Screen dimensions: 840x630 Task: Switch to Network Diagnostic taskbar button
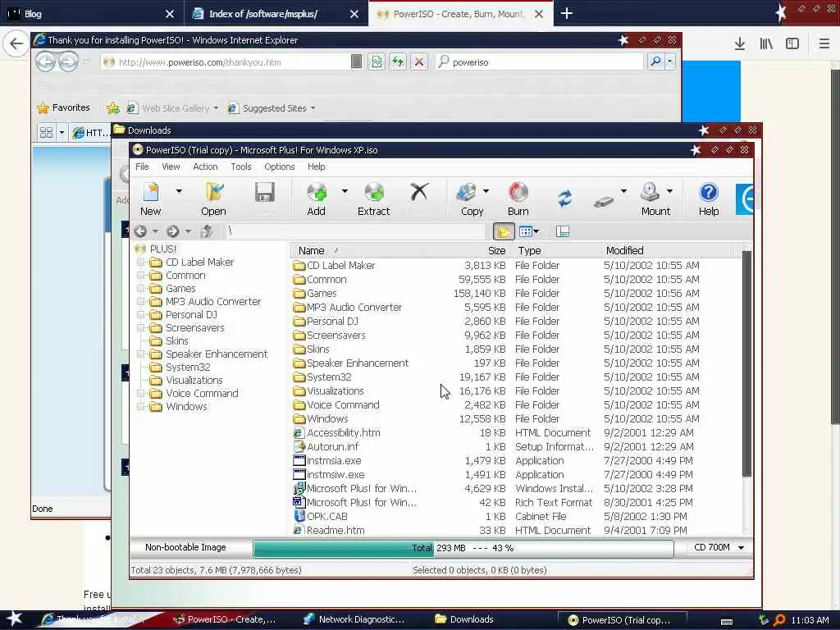pos(354,620)
